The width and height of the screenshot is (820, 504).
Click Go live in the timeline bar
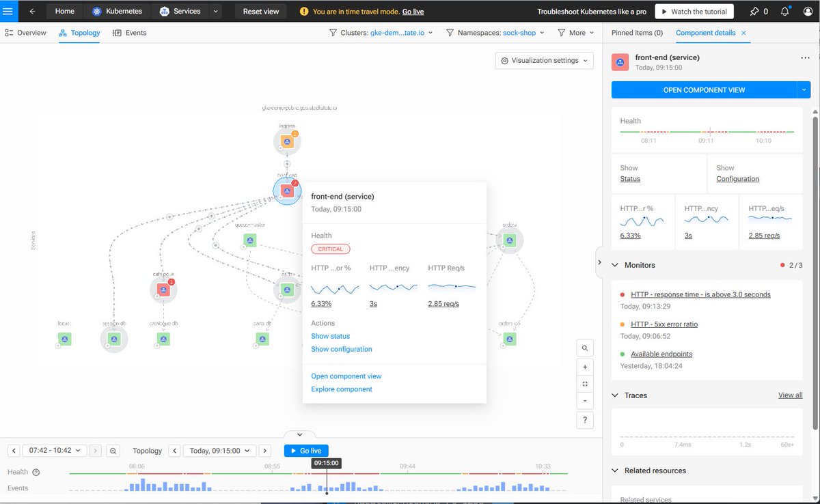pyautogui.click(x=305, y=451)
